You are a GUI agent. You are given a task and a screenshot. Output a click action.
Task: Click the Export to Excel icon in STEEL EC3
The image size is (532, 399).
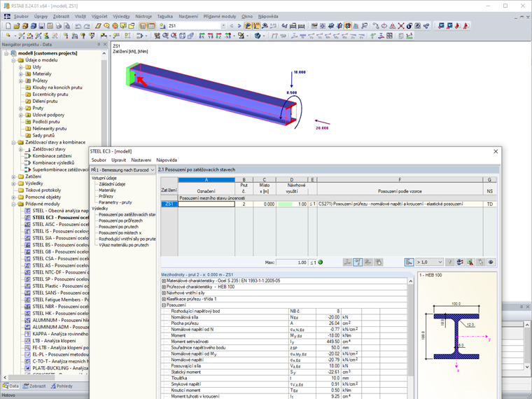pyautogui.click(x=470, y=262)
